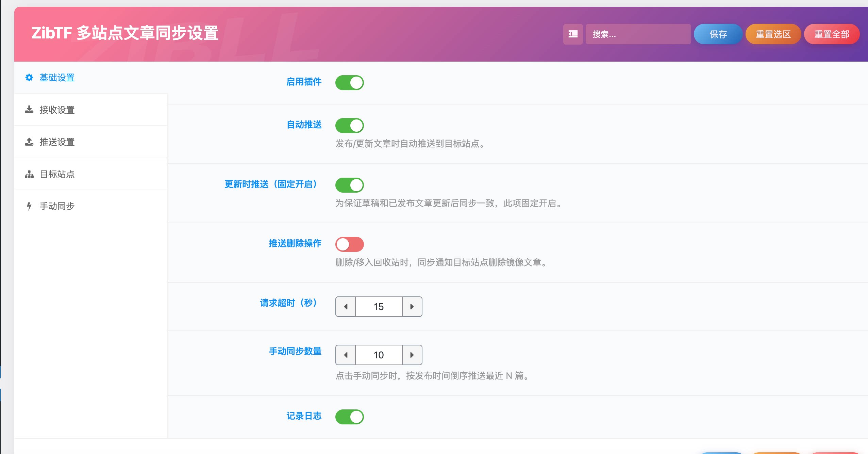
Task: Click the 更新时推送（固定开启） switch
Action: click(x=350, y=185)
